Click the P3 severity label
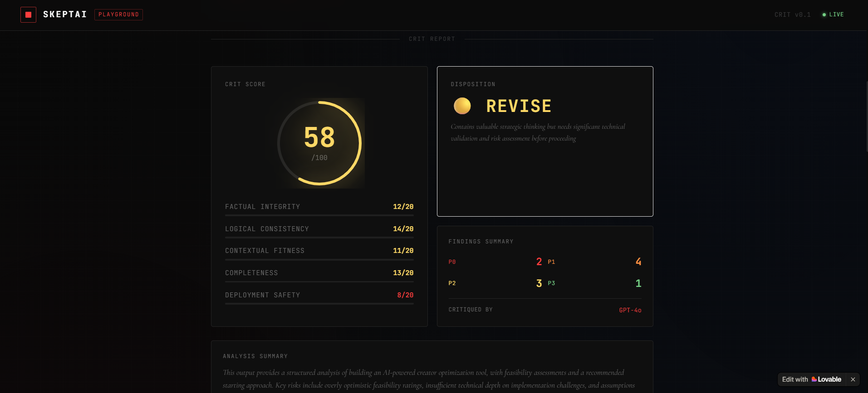868x393 pixels. pos(551,283)
